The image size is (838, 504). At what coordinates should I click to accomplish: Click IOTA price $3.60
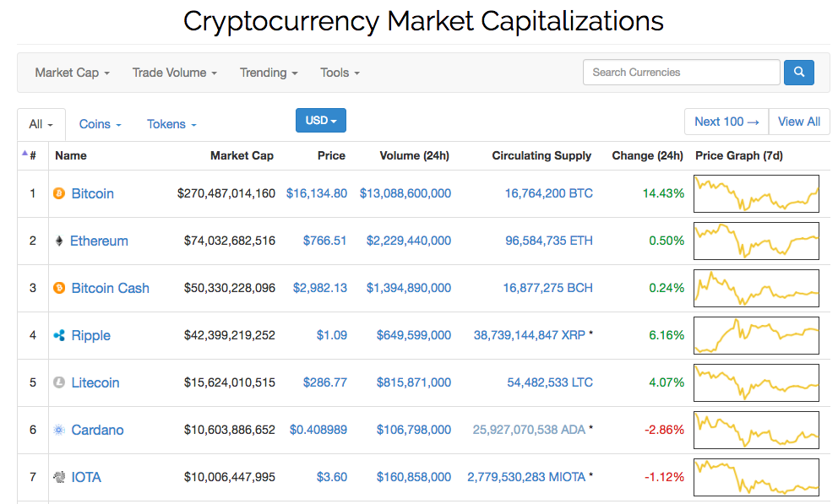332,477
